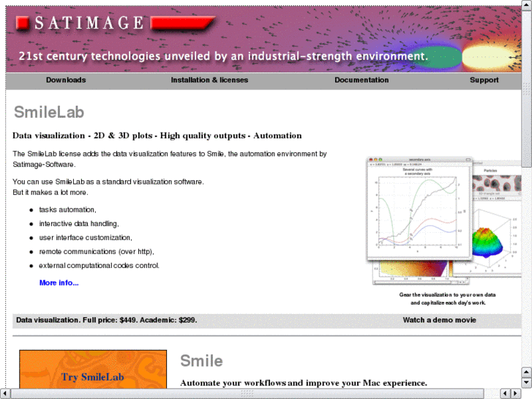Go to the Documentation section
Image resolution: width=532 pixels, height=399 pixels.
(361, 80)
